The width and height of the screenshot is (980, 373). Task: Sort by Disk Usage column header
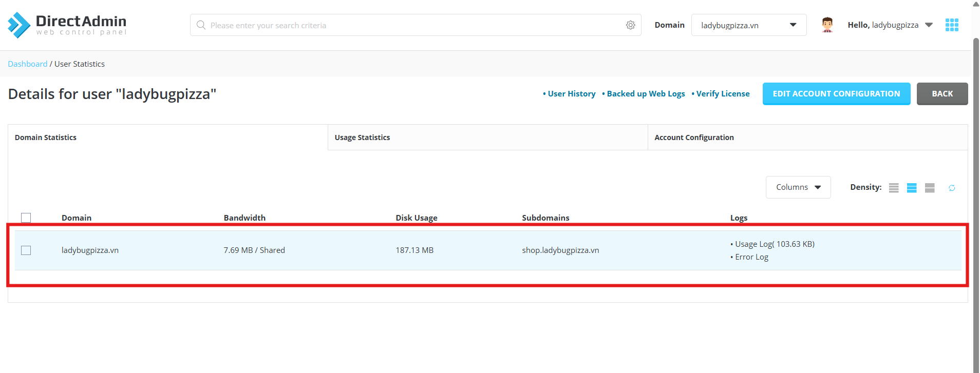tap(417, 218)
